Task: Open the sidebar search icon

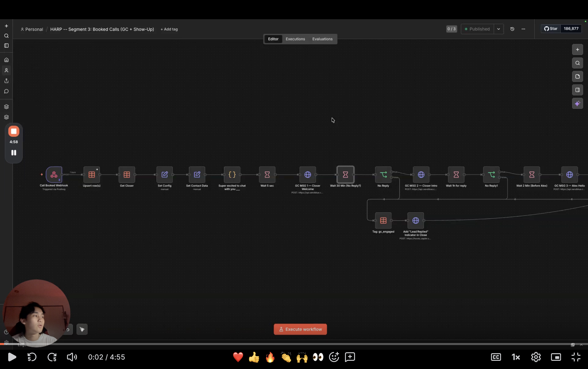Action: (6, 36)
